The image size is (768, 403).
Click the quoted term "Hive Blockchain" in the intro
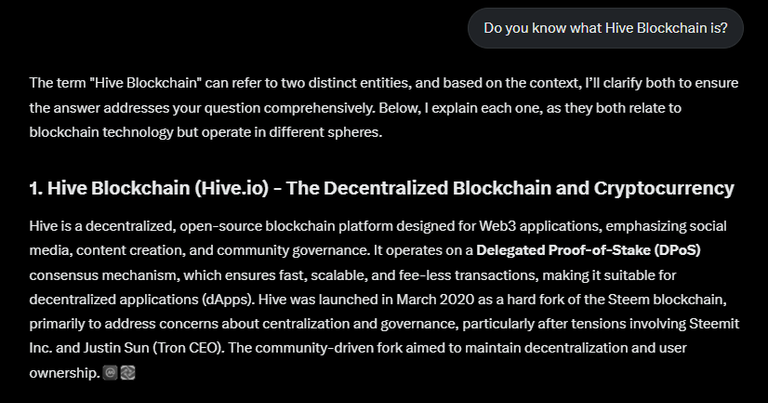coord(146,83)
